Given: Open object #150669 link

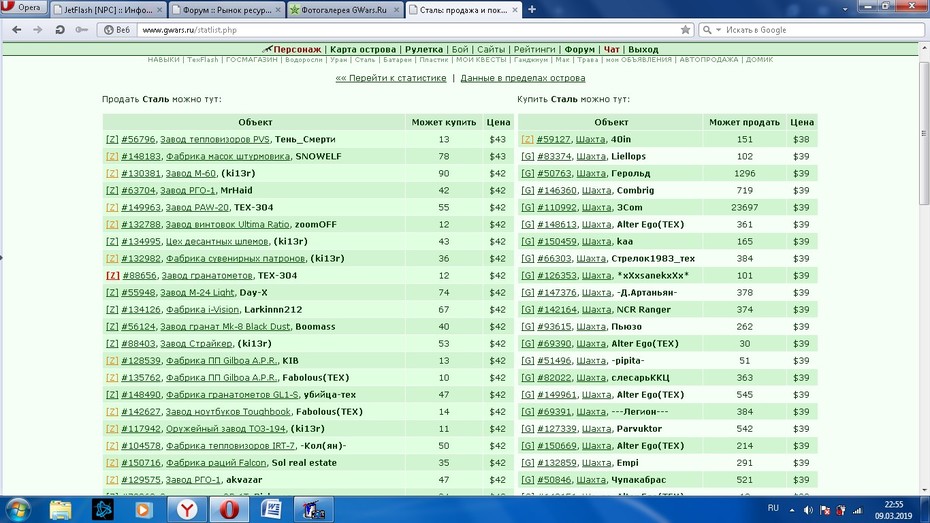Looking at the screenshot, I should [556, 445].
